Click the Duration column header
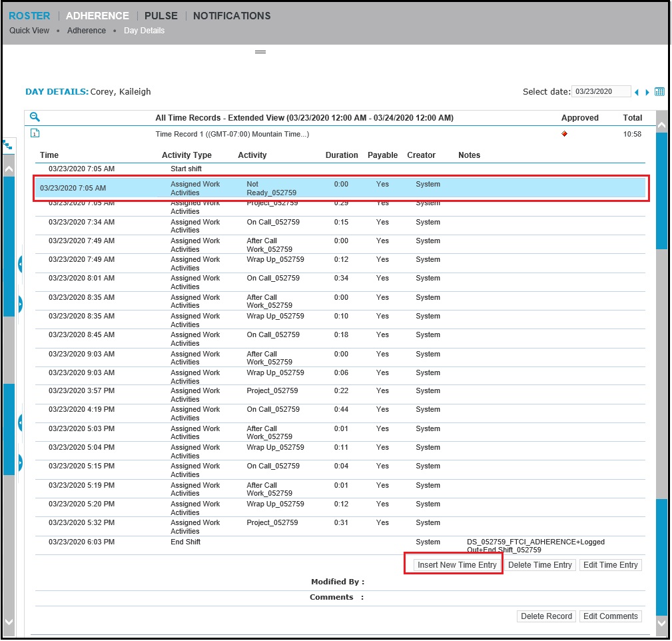The image size is (672, 641). coord(342,155)
